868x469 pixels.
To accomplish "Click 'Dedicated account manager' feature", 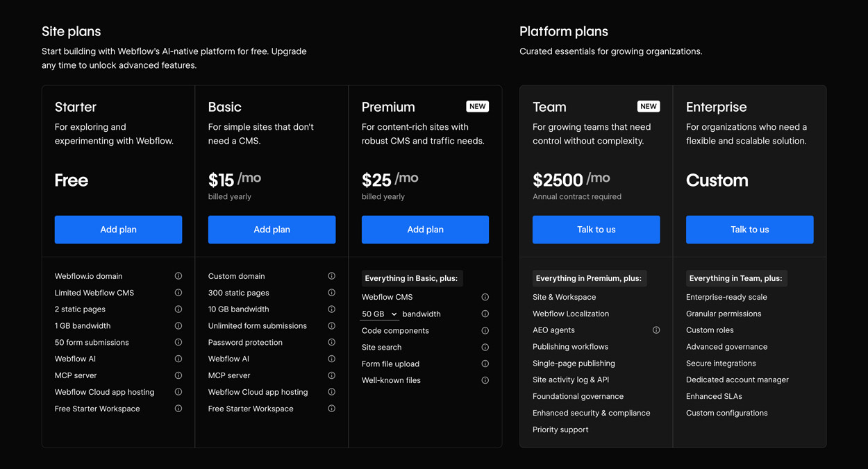I will (737, 380).
